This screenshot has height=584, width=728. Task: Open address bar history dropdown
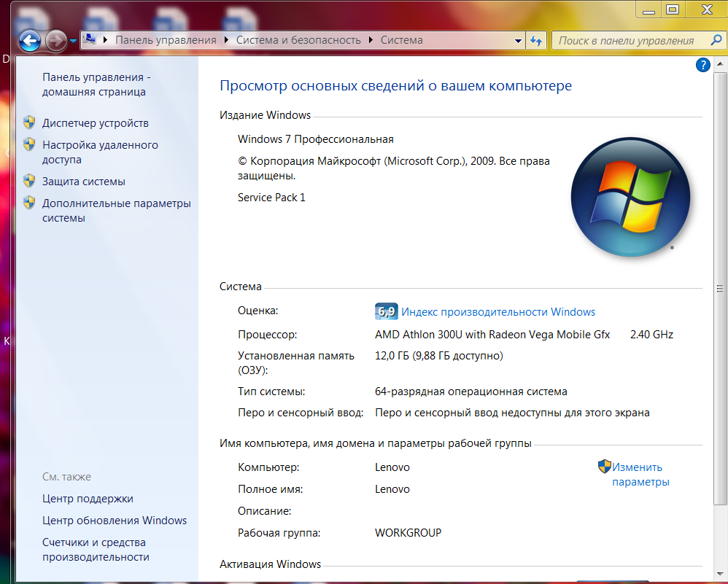(x=518, y=41)
